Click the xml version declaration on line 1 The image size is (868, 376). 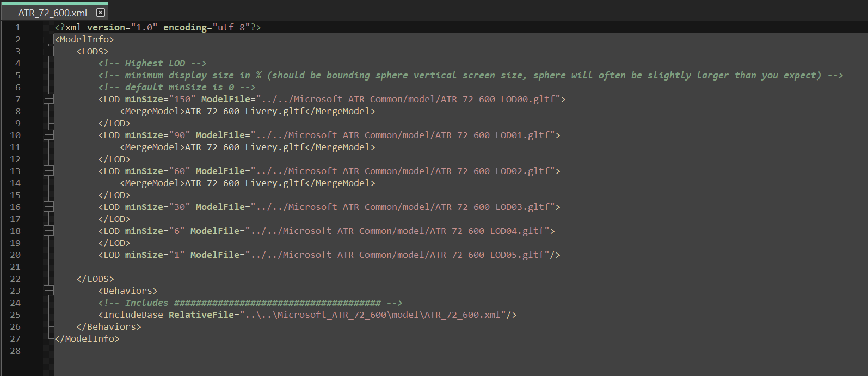point(158,27)
